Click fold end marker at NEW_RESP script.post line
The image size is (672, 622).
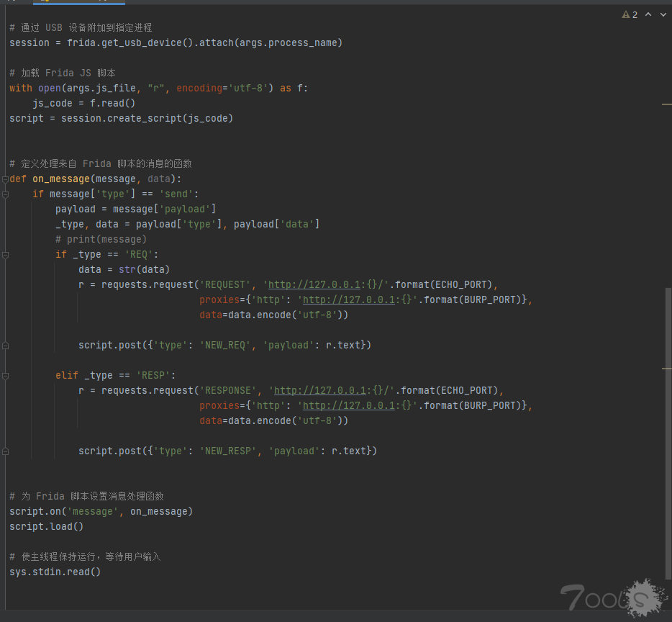point(6,451)
